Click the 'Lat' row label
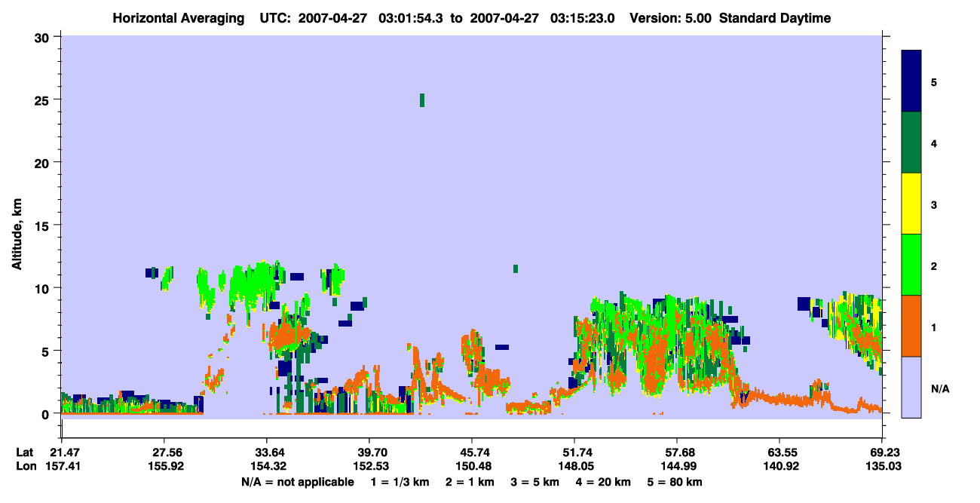 coord(25,452)
